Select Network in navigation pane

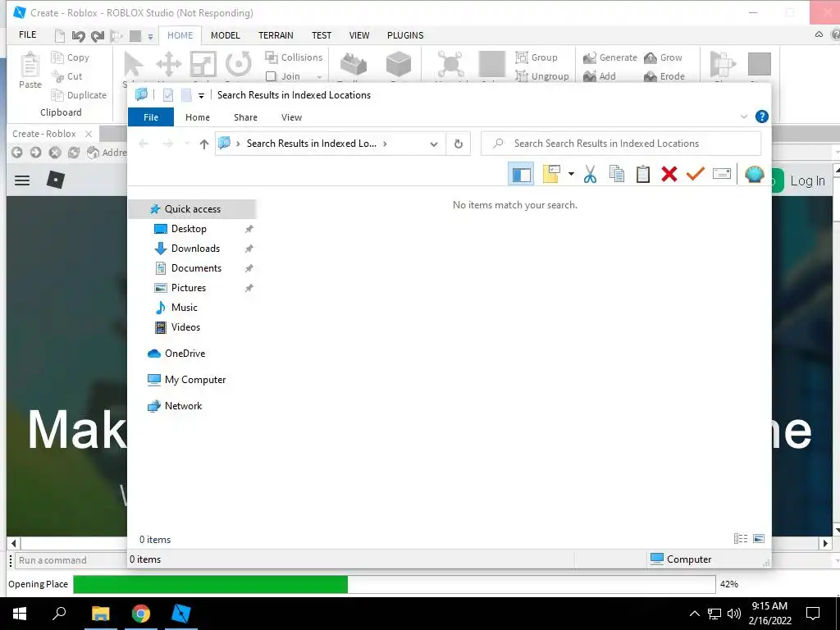[x=183, y=406]
